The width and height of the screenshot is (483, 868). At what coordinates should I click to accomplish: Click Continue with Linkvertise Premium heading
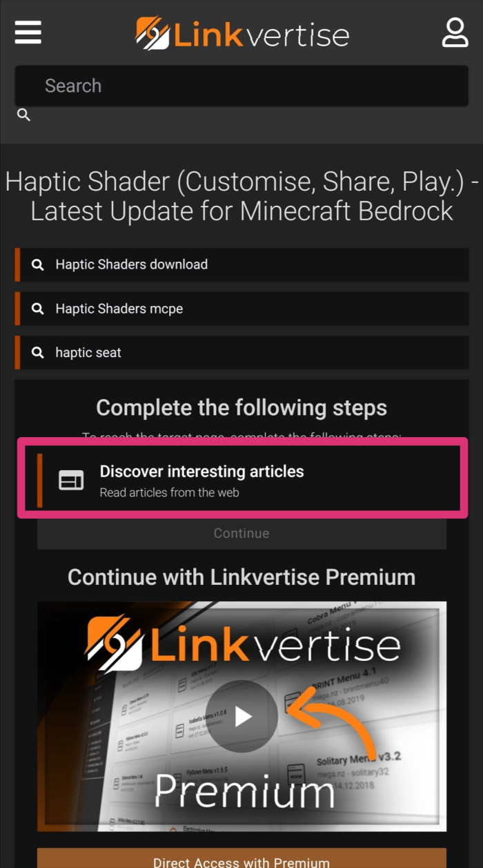tap(241, 577)
